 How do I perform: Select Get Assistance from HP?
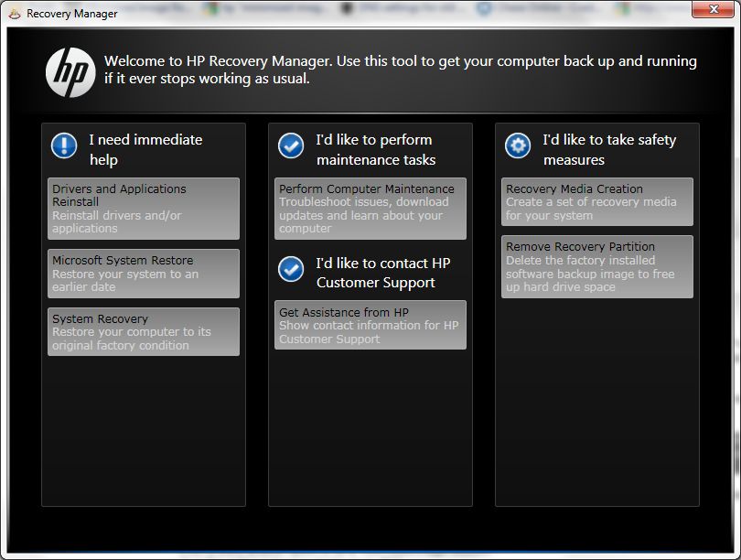pyautogui.click(x=370, y=325)
